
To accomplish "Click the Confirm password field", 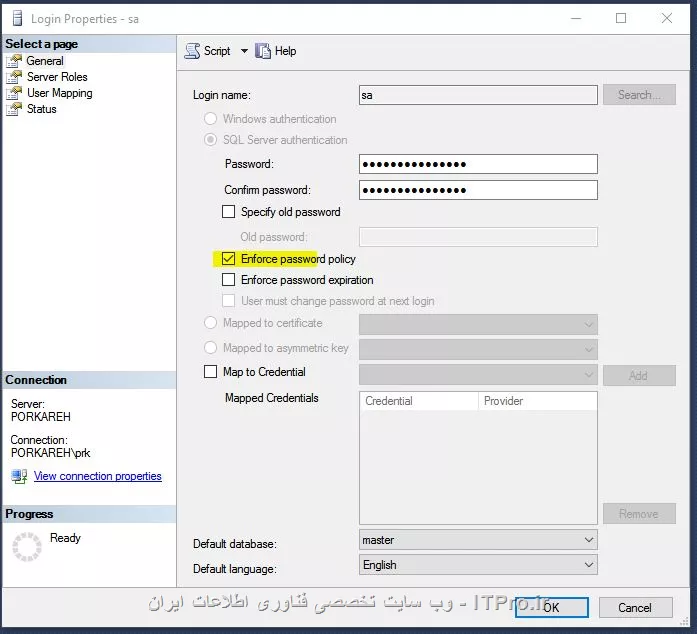I will tap(478, 190).
